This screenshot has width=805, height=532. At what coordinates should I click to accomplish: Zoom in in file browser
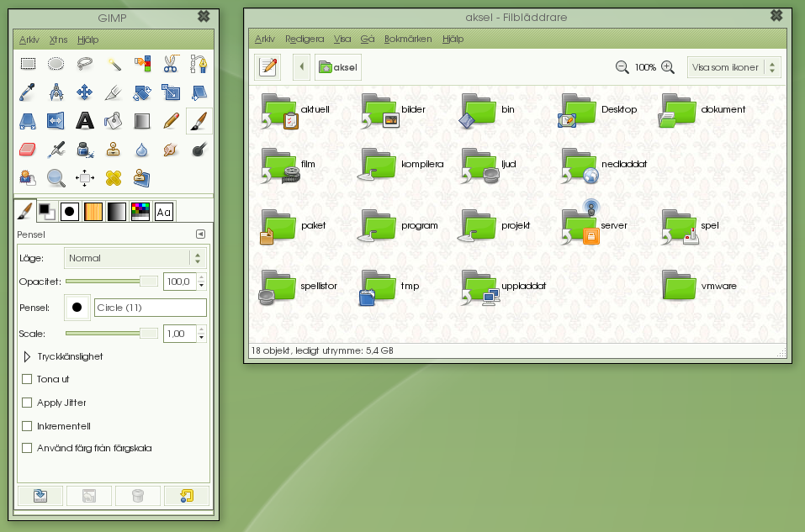667,67
